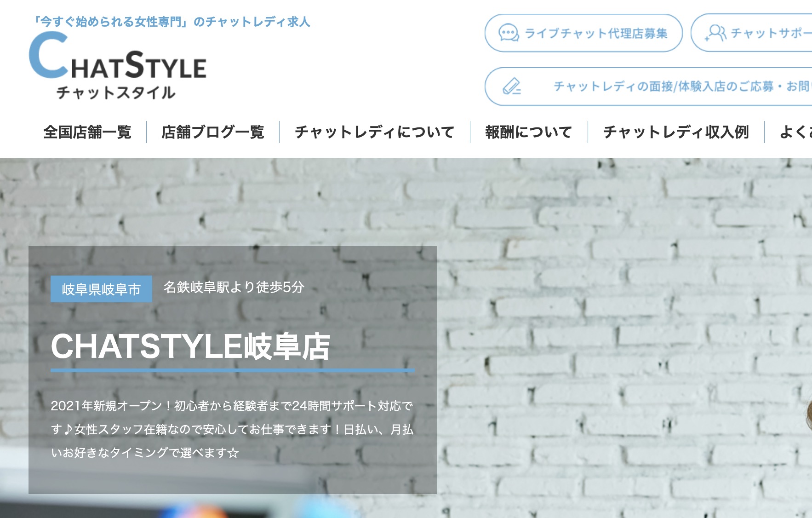Click the speech bubble icon in ライブチャット代理店募集
The width and height of the screenshot is (812, 518).
509,33
